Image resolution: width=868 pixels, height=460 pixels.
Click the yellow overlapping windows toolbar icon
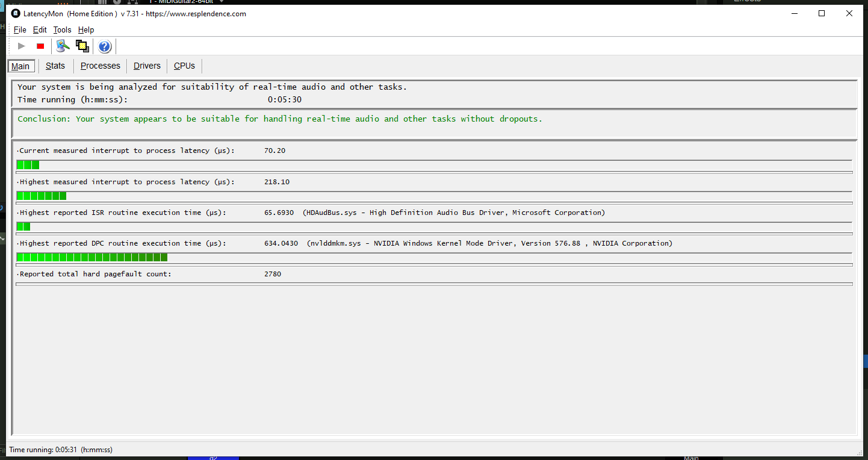[x=82, y=46]
